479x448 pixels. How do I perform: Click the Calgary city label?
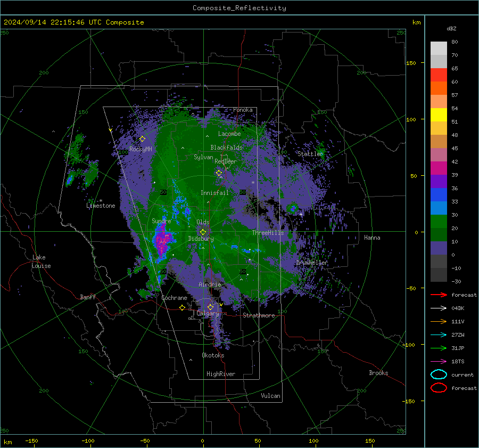pos(208,313)
